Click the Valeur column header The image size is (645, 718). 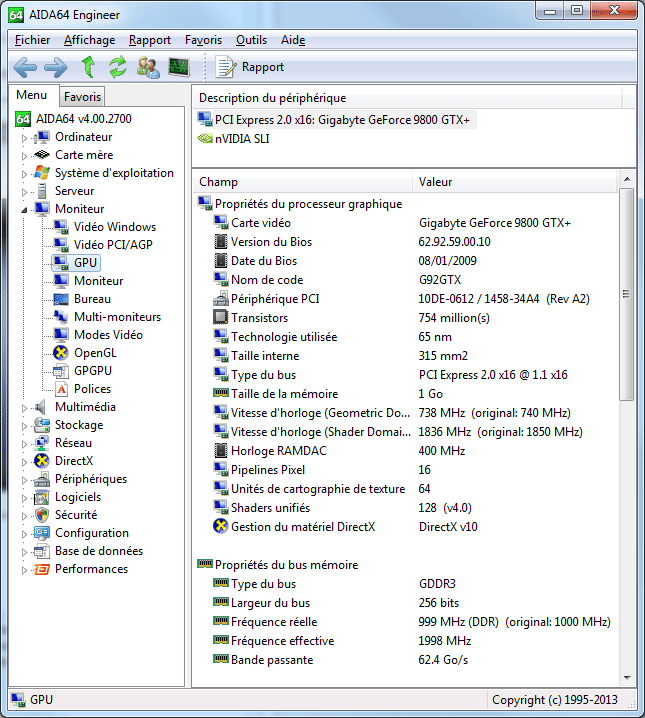515,182
